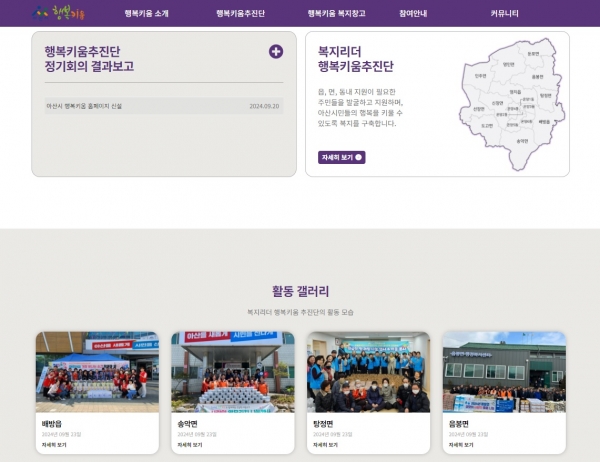Open the plus icon beside 정기회의 결과보고
The image size is (600, 462).
click(x=276, y=51)
